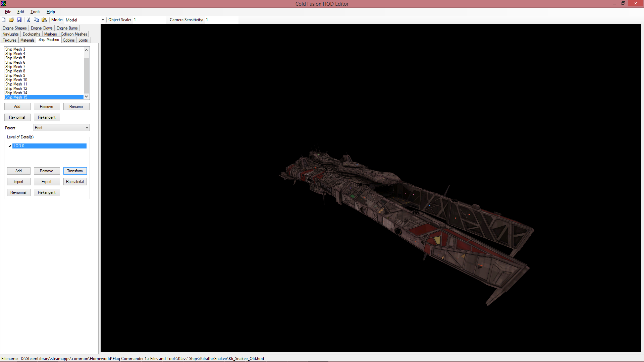Open the Tools menu
This screenshot has height=362, width=644.
pyautogui.click(x=35, y=12)
